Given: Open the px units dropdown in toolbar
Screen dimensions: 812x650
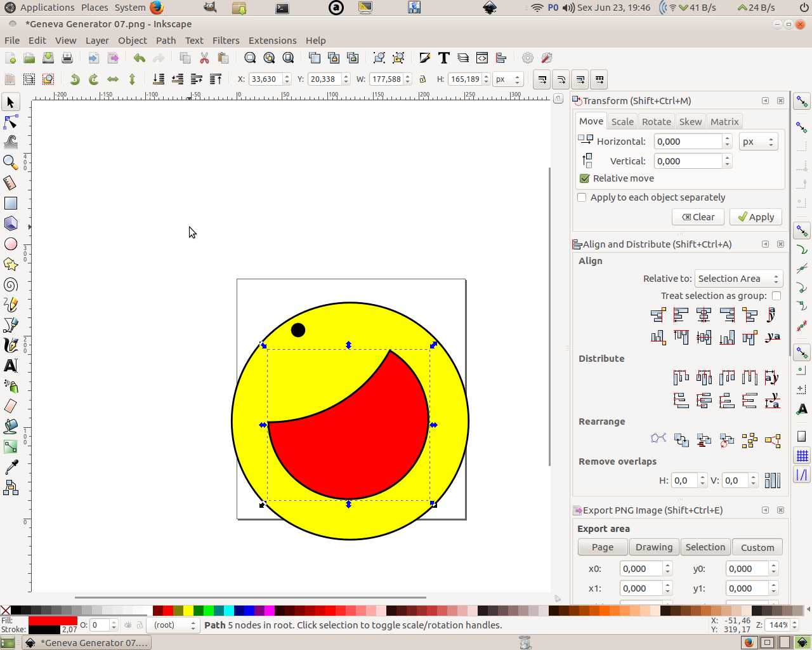Looking at the screenshot, I should (x=509, y=79).
